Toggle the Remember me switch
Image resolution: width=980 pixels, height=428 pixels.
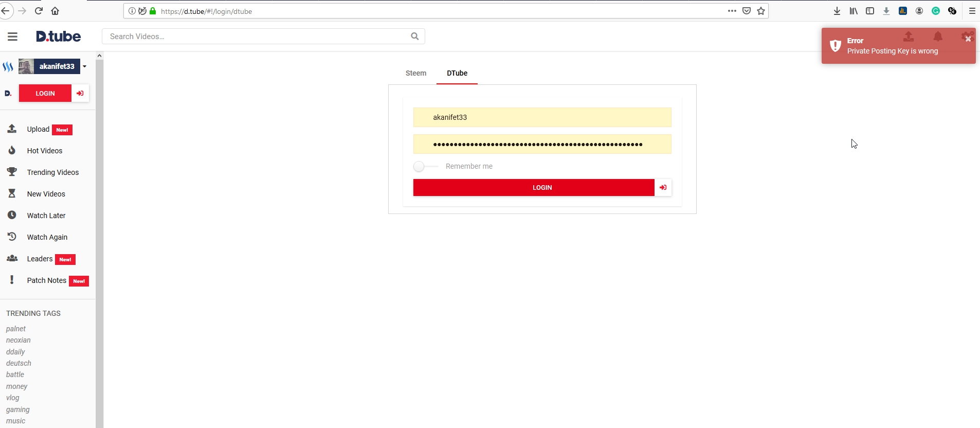tap(426, 166)
